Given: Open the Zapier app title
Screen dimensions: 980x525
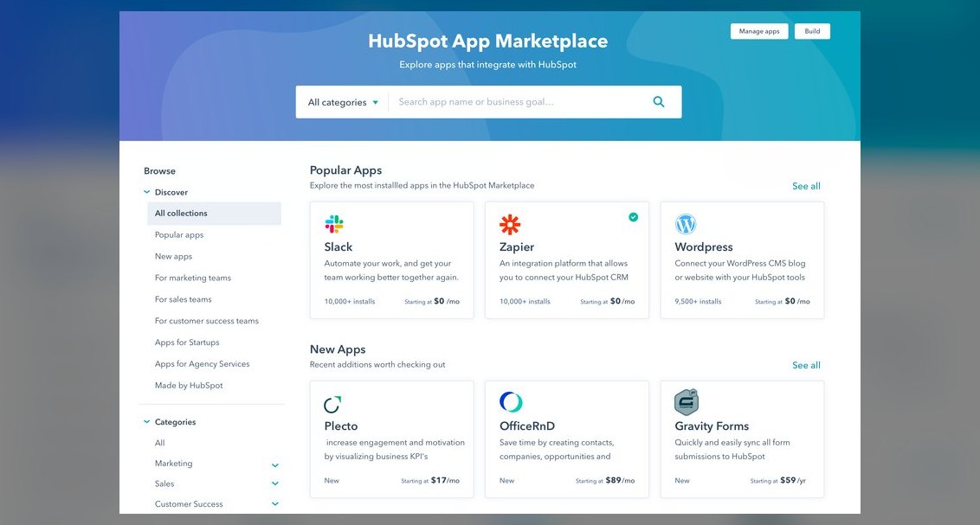Looking at the screenshot, I should 517,247.
